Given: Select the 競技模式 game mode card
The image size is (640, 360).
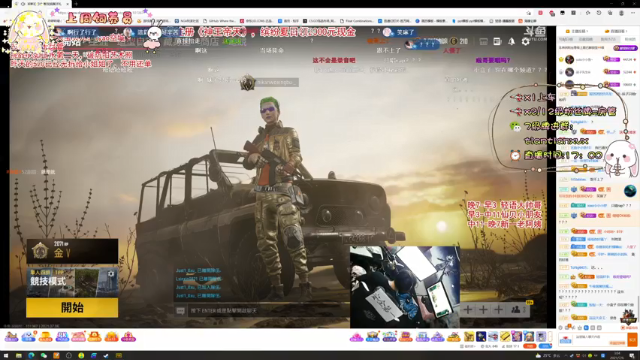Looking at the screenshot, I should [72, 282].
